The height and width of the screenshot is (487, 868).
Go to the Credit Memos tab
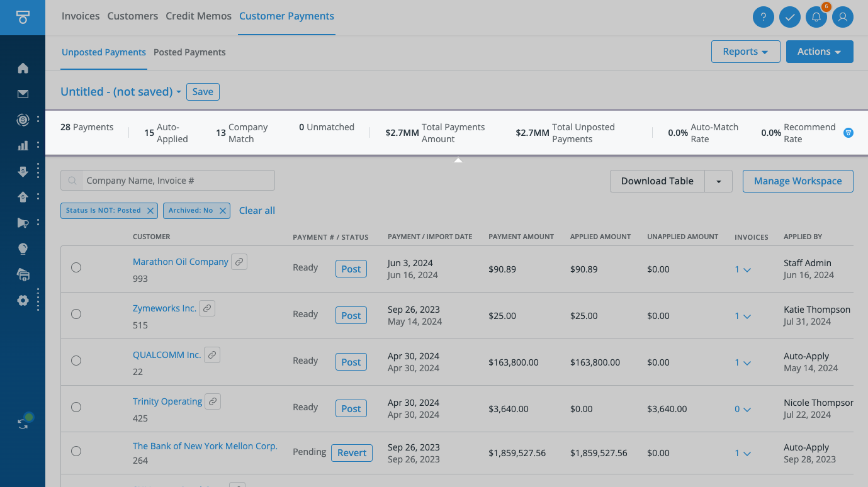click(x=198, y=16)
